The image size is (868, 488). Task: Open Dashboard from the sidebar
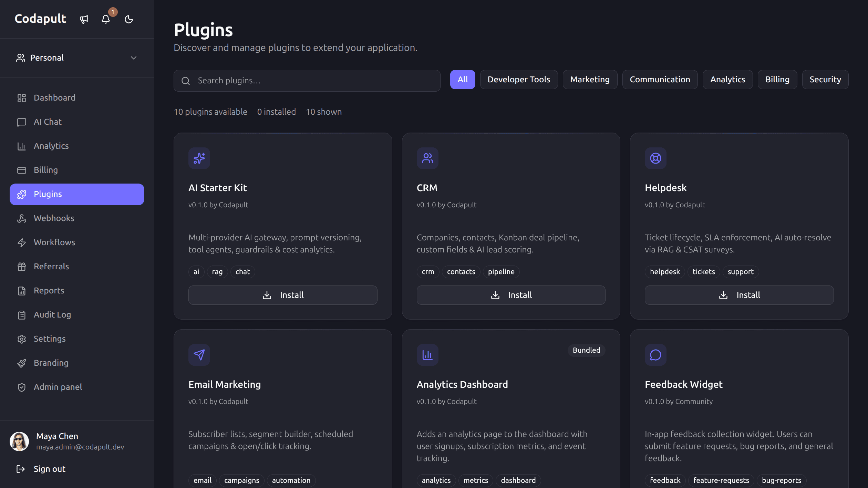[x=77, y=98]
